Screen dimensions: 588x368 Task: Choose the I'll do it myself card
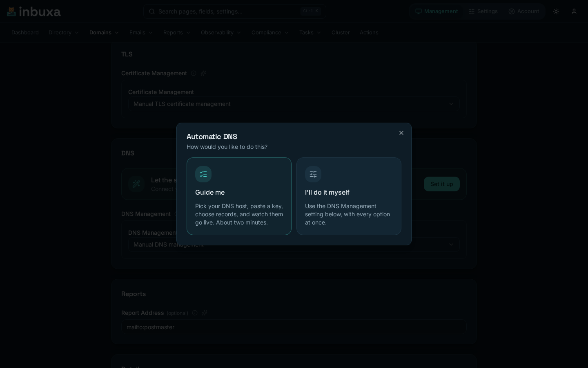tap(349, 196)
